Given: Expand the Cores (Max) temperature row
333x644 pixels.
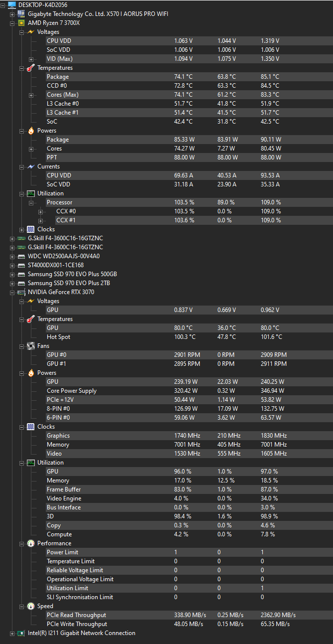Looking at the screenshot, I should 31,95.
